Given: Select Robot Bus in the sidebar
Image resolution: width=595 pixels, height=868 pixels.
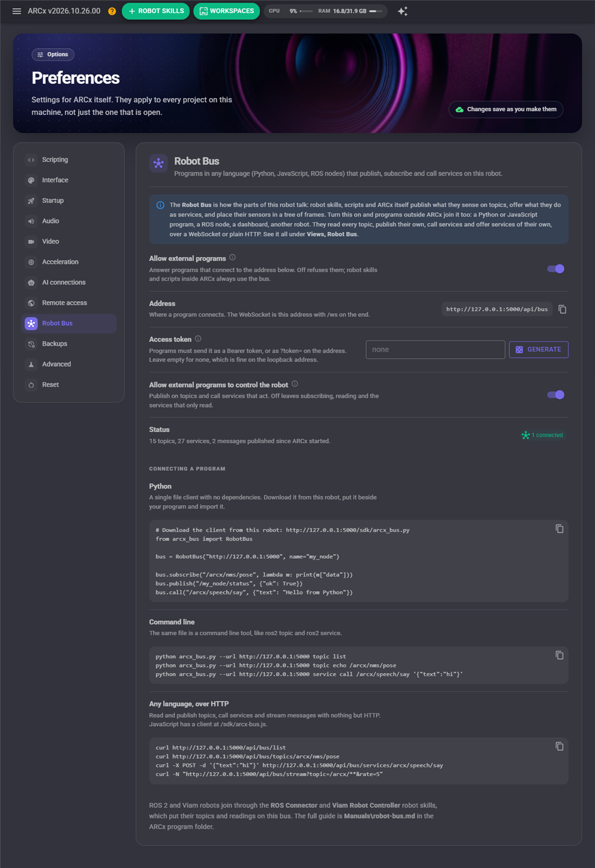Looking at the screenshot, I should point(69,323).
